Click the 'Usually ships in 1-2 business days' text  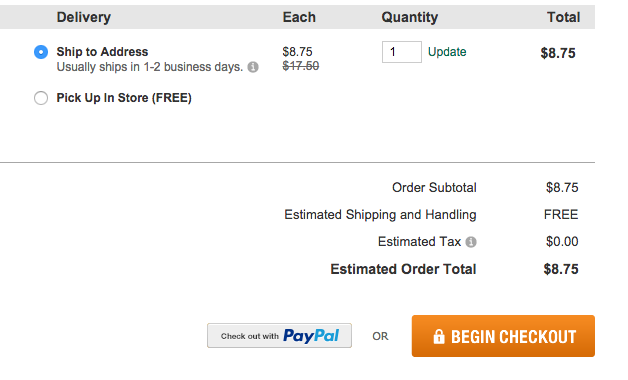tap(150, 67)
